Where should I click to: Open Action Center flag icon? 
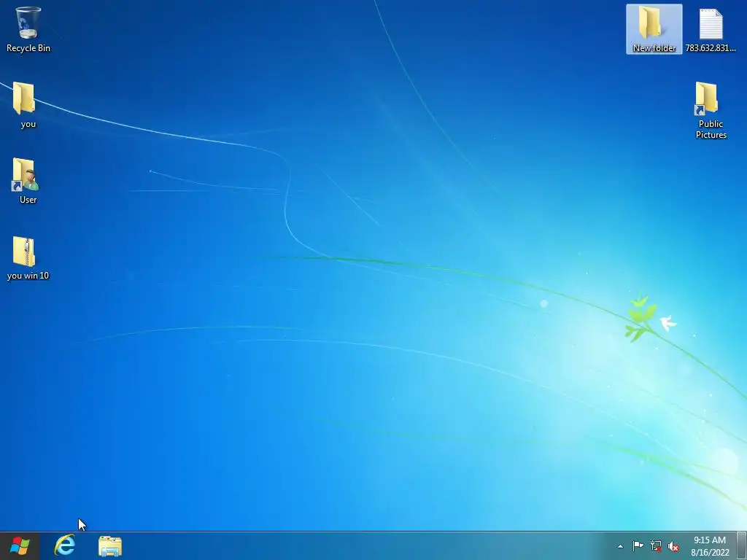(638, 546)
